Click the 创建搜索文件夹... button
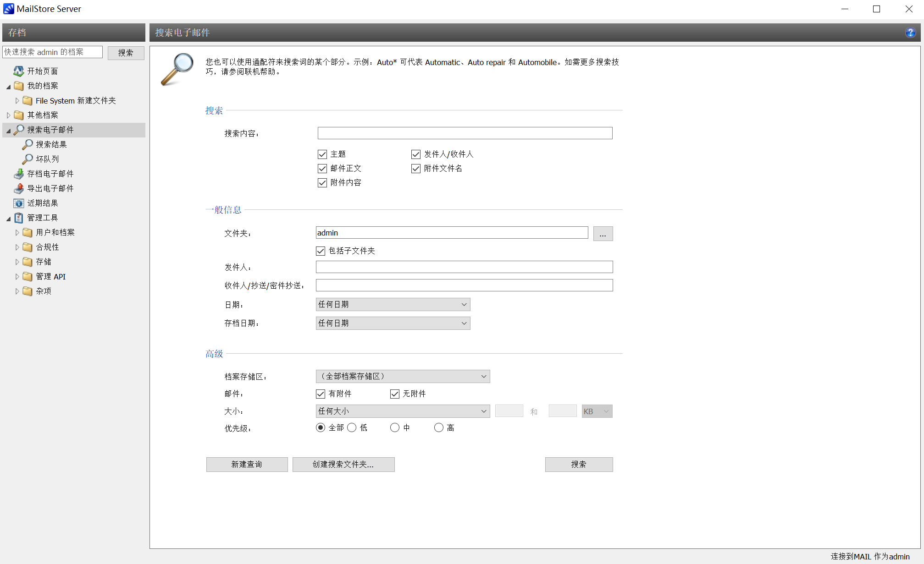This screenshot has width=924, height=564. [343, 465]
